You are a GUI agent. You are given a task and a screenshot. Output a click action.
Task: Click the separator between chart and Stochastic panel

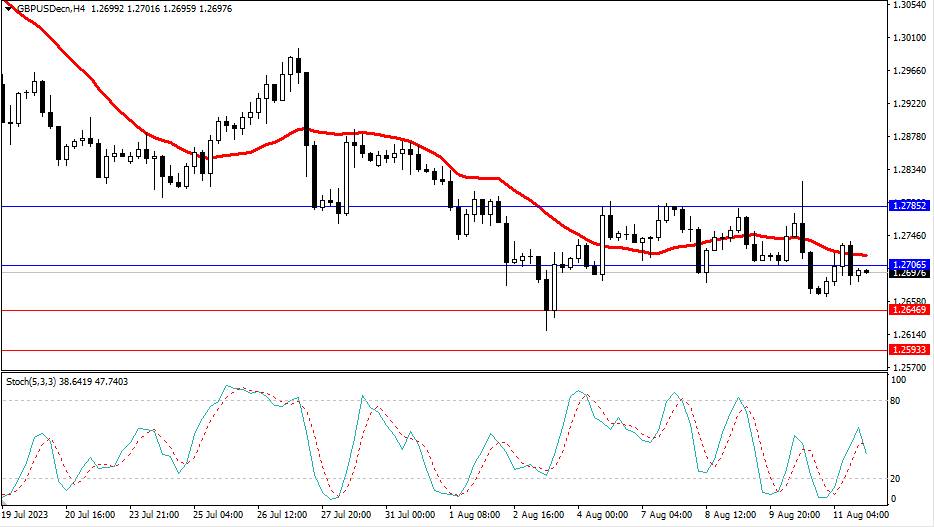[x=440, y=372]
